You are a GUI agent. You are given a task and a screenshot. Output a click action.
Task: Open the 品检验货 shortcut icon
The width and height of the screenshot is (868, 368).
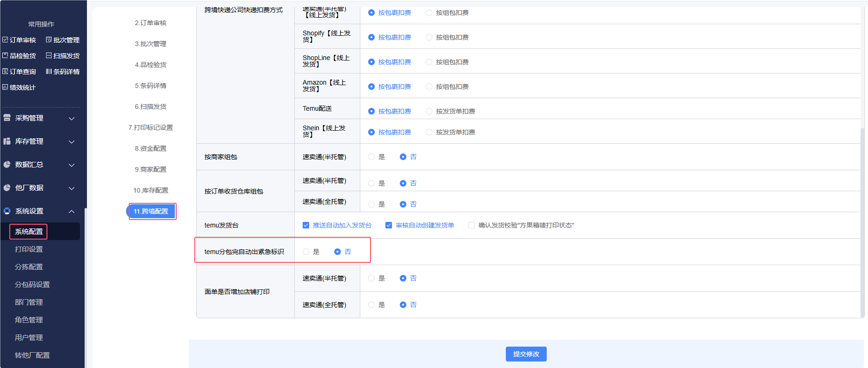coord(5,56)
